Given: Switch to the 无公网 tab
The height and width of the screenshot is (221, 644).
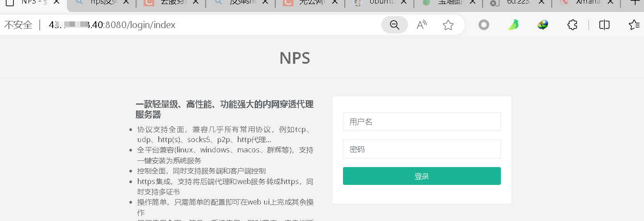Looking at the screenshot, I should pyautogui.click(x=309, y=3).
